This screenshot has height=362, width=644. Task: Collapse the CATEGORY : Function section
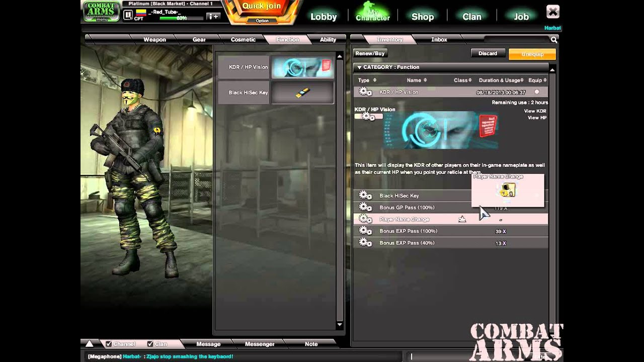pyautogui.click(x=359, y=67)
